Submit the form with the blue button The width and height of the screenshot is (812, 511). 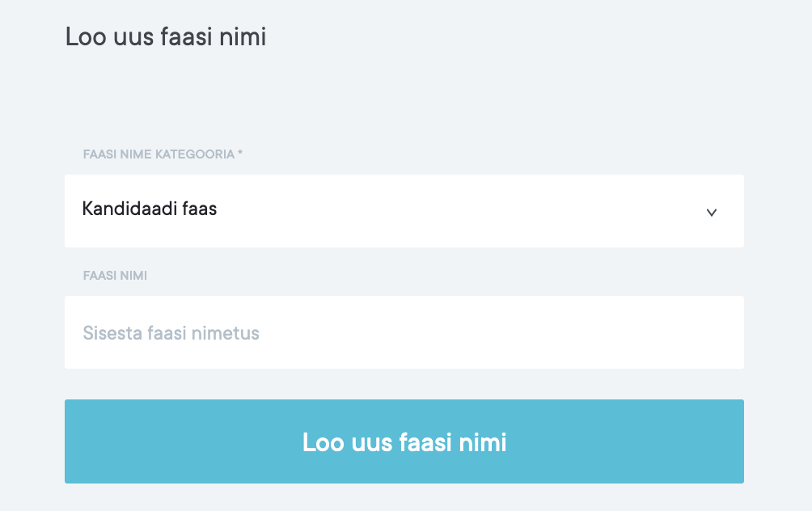point(404,441)
